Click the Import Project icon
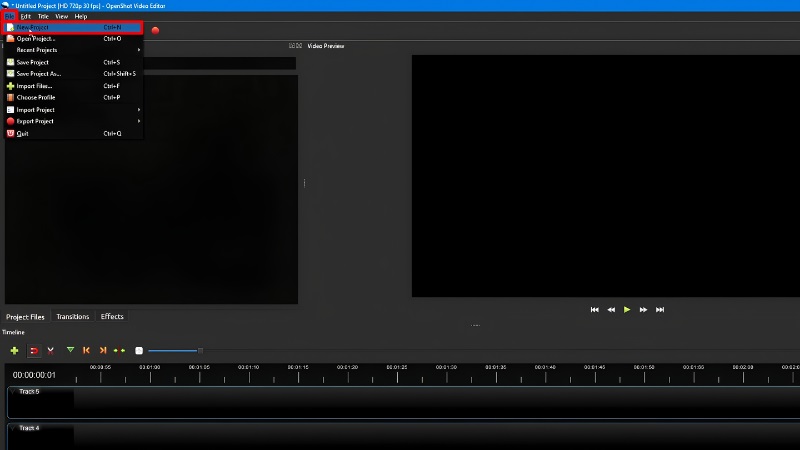This screenshot has width=800, height=450. coord(10,110)
